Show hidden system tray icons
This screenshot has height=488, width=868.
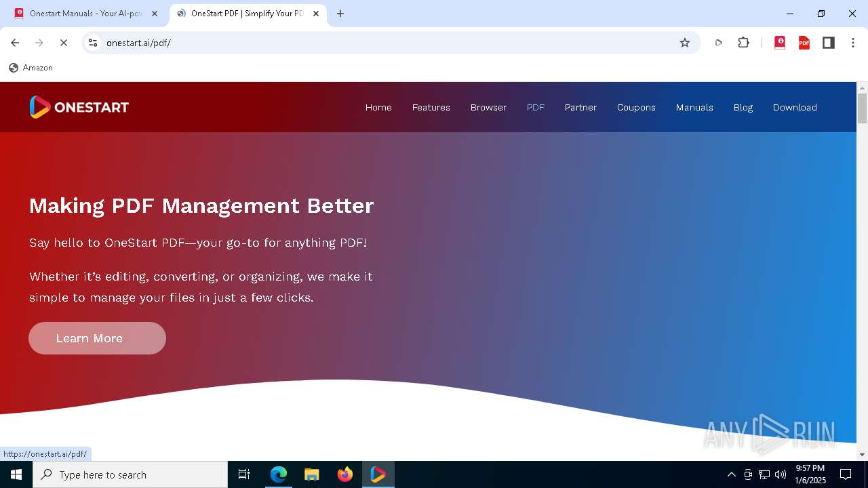(x=731, y=474)
